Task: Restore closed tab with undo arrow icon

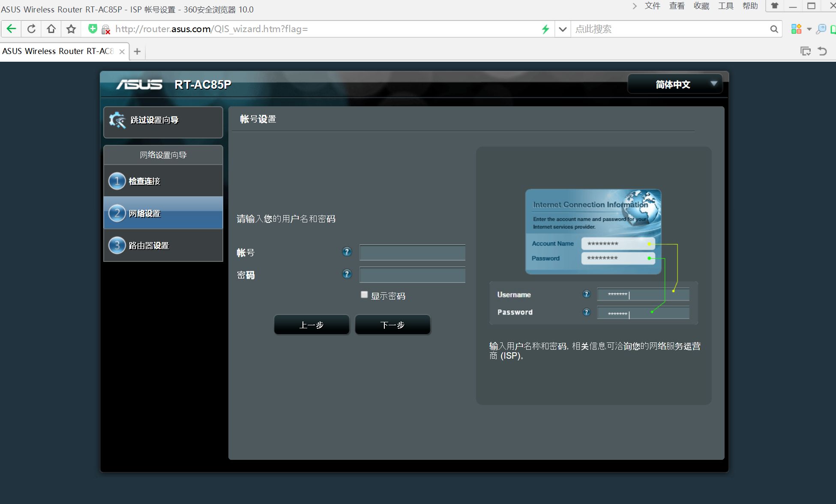Action: click(822, 51)
